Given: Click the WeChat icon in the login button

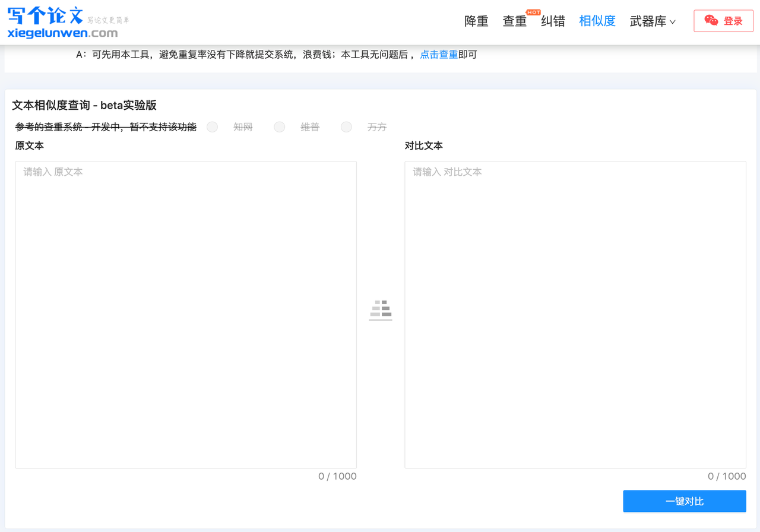Looking at the screenshot, I should click(x=711, y=20).
